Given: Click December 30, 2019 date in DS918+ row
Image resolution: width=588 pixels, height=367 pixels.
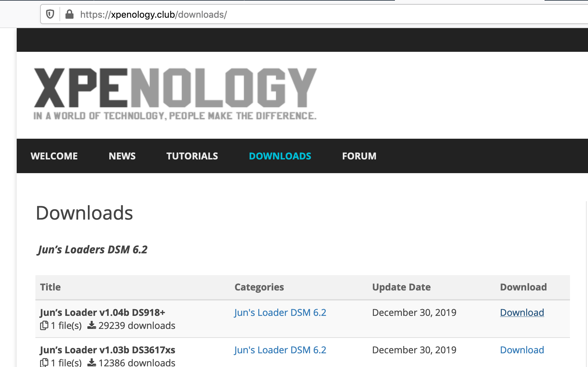Looking at the screenshot, I should 414,313.
